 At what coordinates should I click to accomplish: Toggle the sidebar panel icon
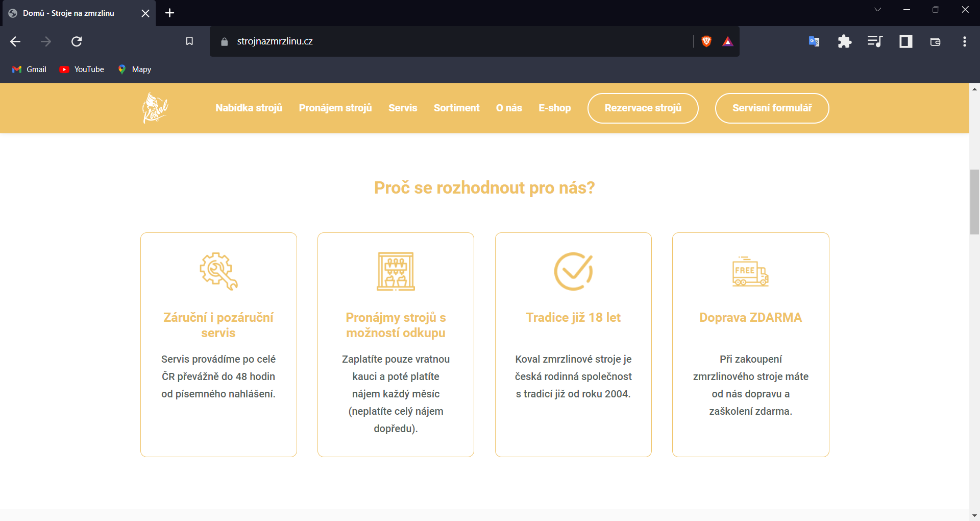(906, 41)
